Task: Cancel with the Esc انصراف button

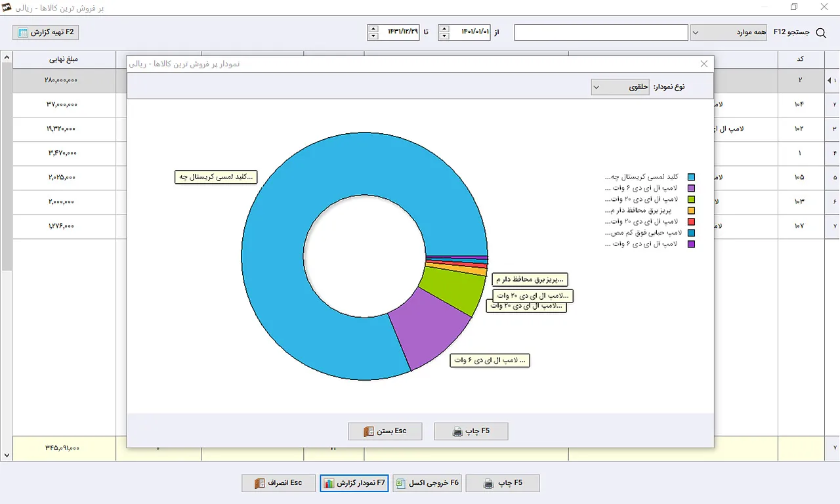Action: tap(278, 483)
